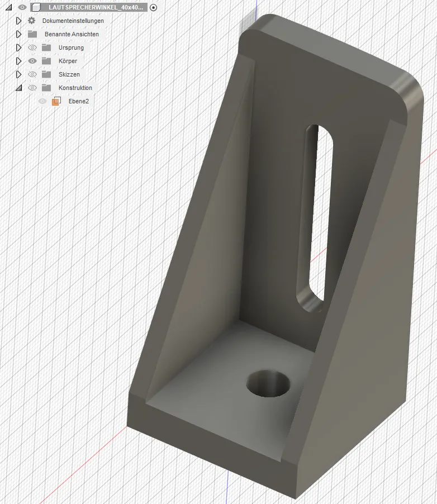Hide the Körper folder
The image size is (437, 504).
32,61
